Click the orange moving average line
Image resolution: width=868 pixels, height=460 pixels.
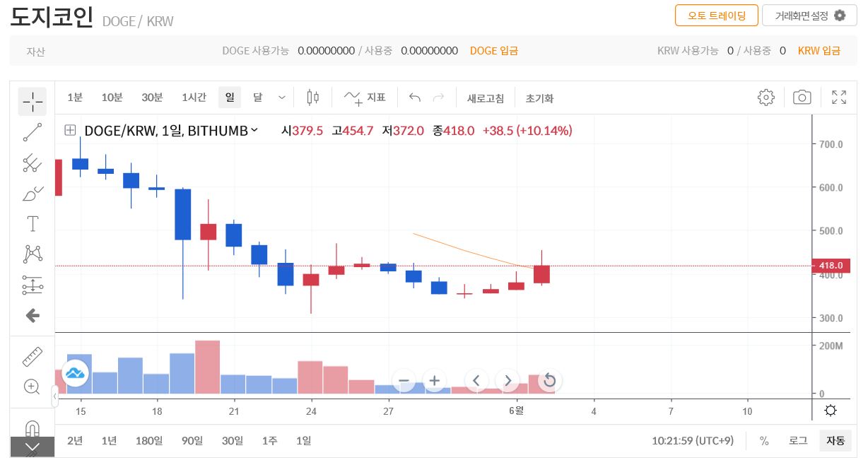pos(467,251)
